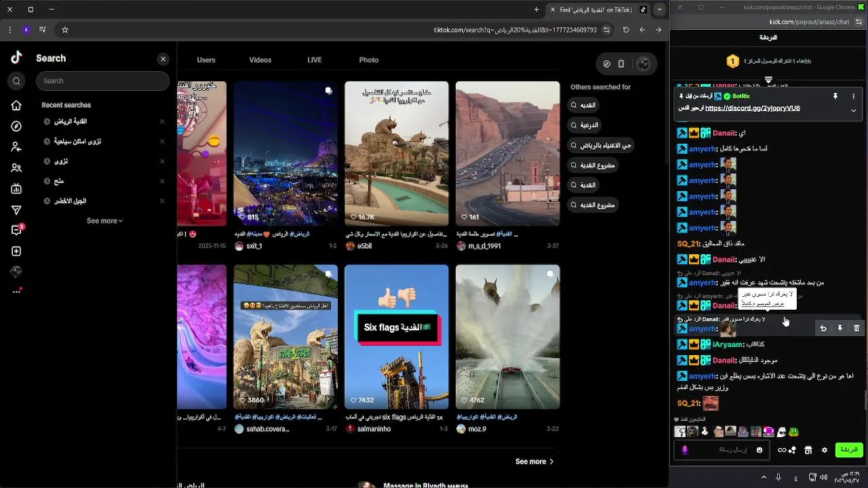The image size is (868, 488).
Task: Open uploader salmaninho profile link
Action: (x=374, y=429)
